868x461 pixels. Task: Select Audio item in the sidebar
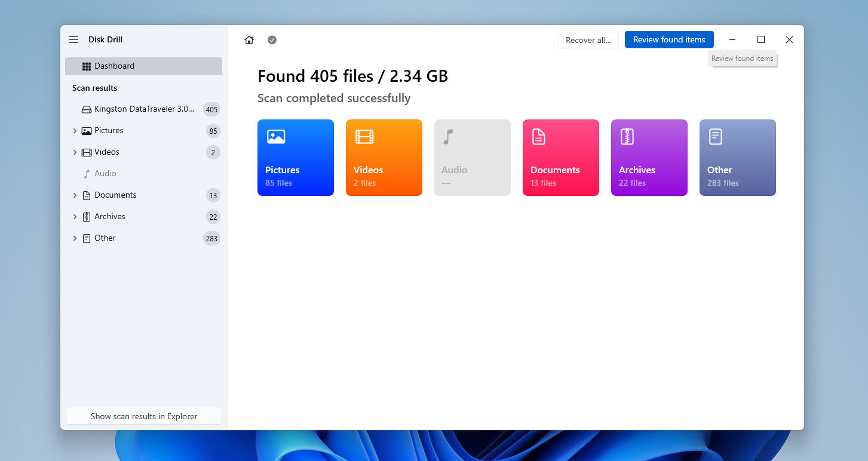tap(105, 174)
